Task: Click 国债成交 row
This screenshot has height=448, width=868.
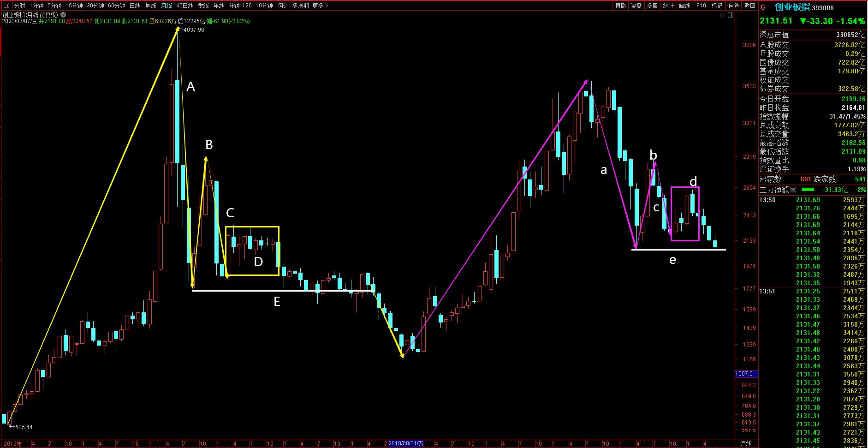Action: point(813,62)
